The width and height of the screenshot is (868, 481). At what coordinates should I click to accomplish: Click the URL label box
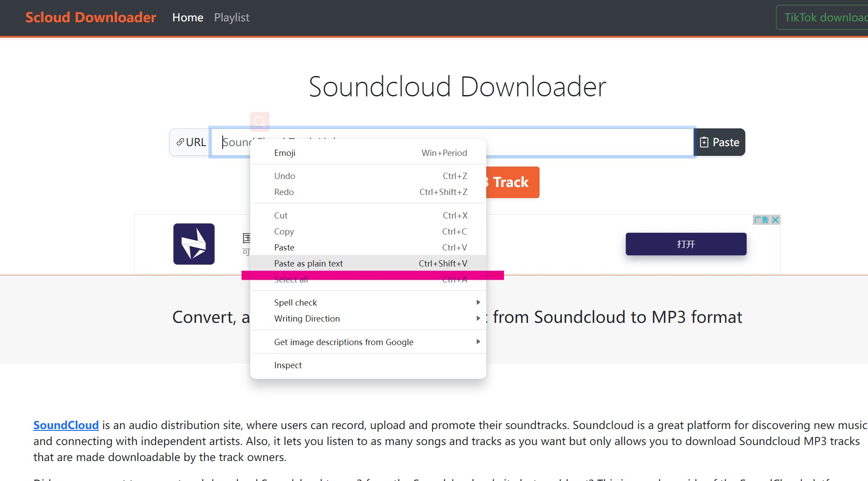(190, 142)
